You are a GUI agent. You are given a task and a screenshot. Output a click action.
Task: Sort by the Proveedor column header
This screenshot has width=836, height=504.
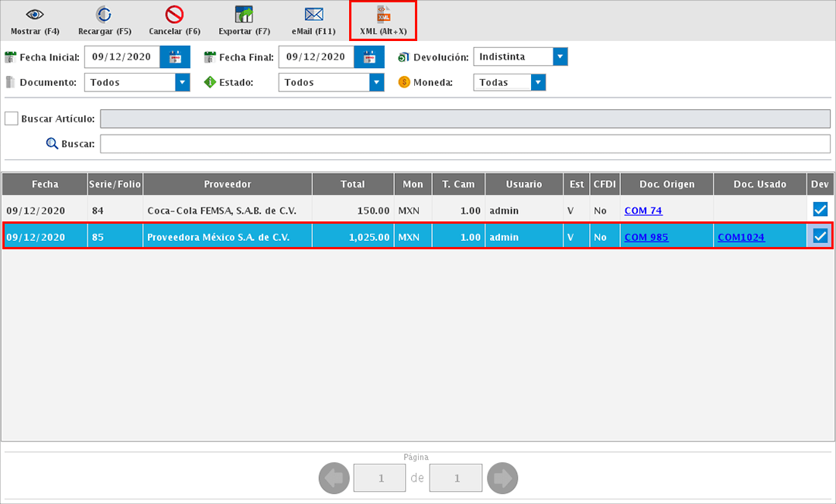coord(227,183)
